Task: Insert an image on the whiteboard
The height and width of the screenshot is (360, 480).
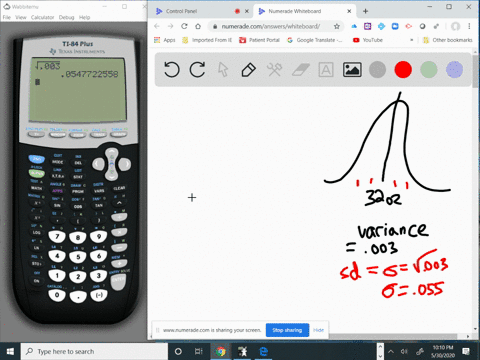Action: click(352, 70)
